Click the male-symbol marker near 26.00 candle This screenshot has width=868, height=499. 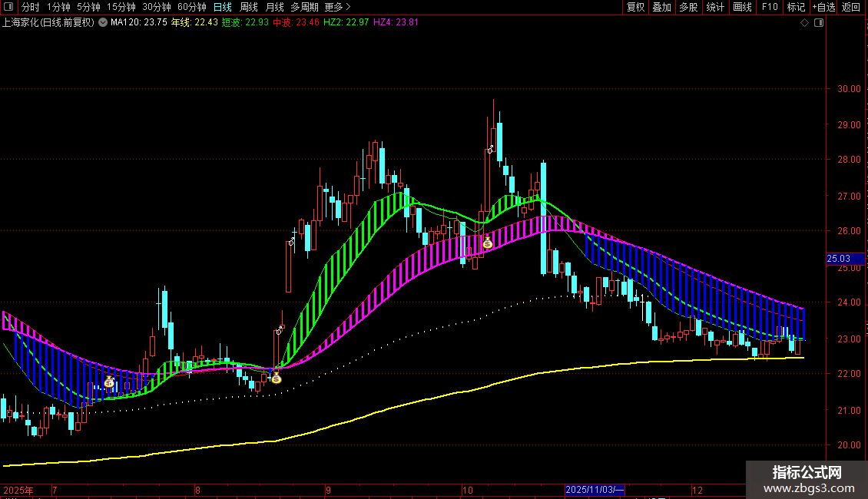click(292, 242)
